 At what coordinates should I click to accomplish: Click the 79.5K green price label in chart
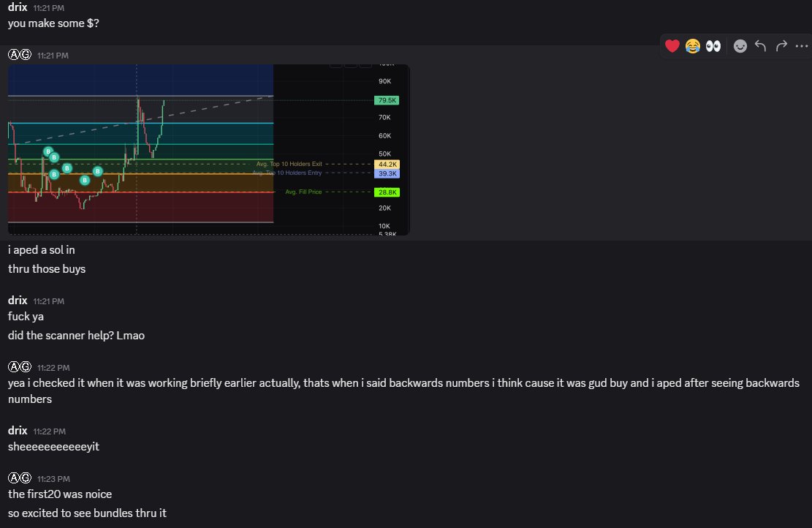387,100
